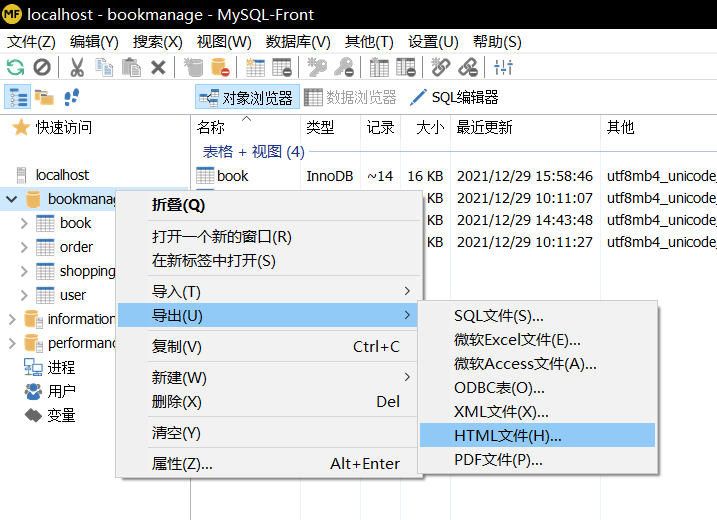The image size is (717, 520).
Task: Click the green refresh icon in toolbar
Action: [16, 68]
